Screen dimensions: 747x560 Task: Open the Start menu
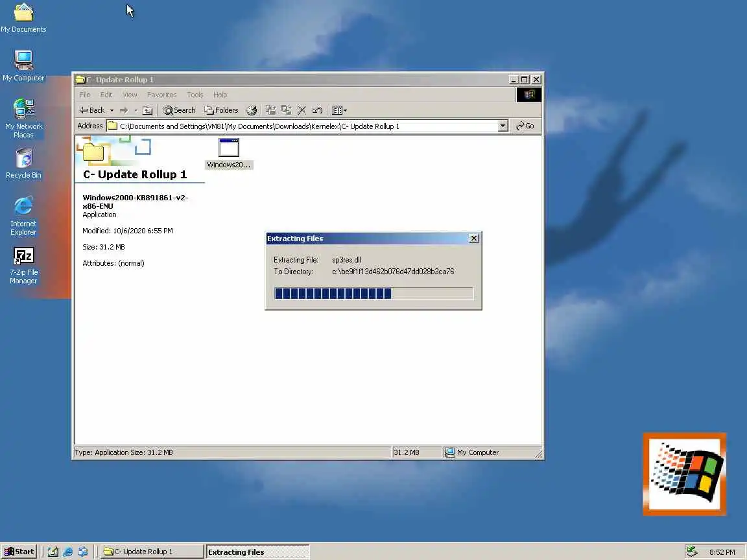[19, 552]
